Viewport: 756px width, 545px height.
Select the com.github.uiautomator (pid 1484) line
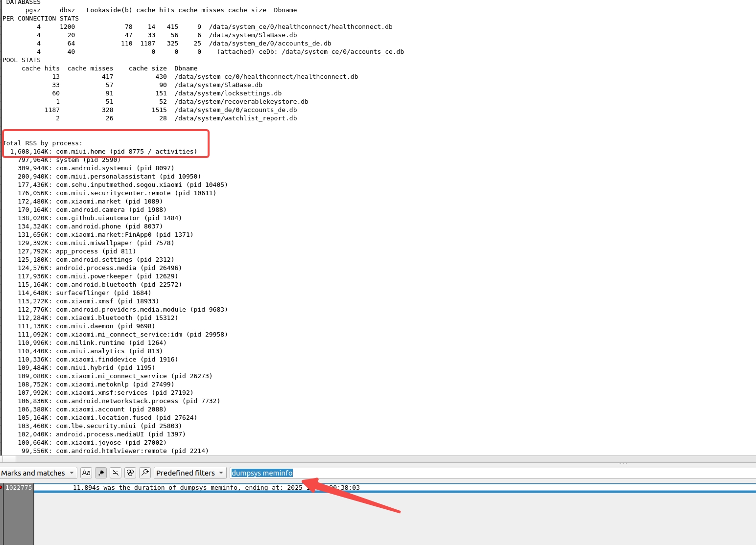click(x=99, y=218)
